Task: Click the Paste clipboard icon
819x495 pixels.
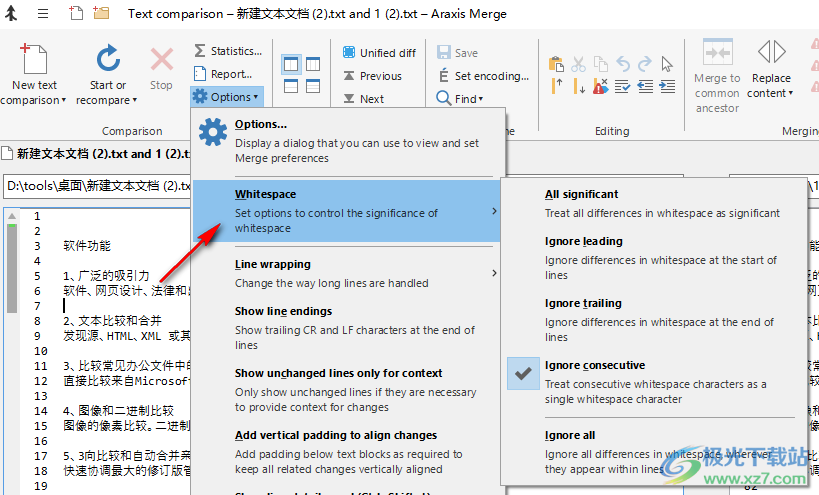Action: 556,64
